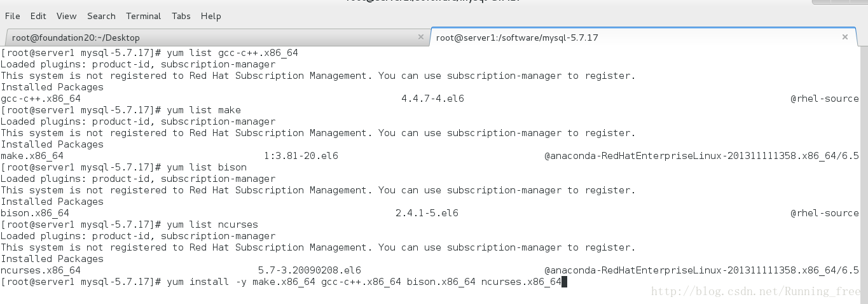Viewport: 868px width, 304px height.
Task: Close the root@server1 tab
Action: [x=844, y=37]
